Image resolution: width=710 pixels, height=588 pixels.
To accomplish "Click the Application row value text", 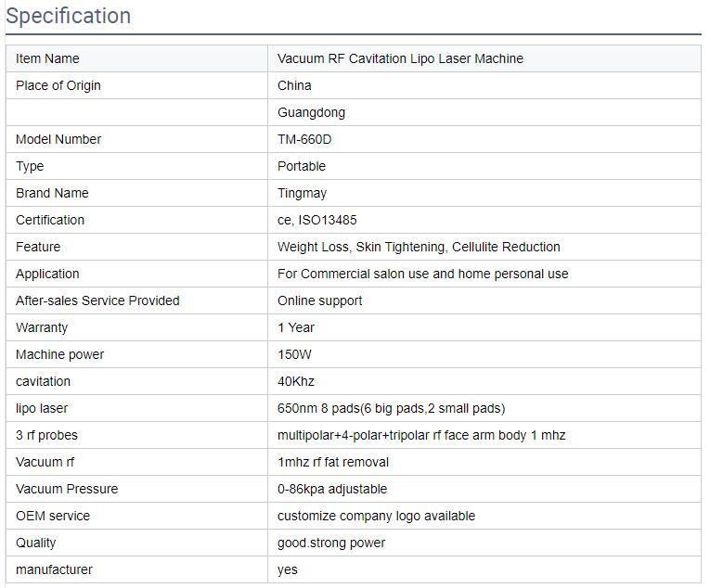I will pos(422,274).
